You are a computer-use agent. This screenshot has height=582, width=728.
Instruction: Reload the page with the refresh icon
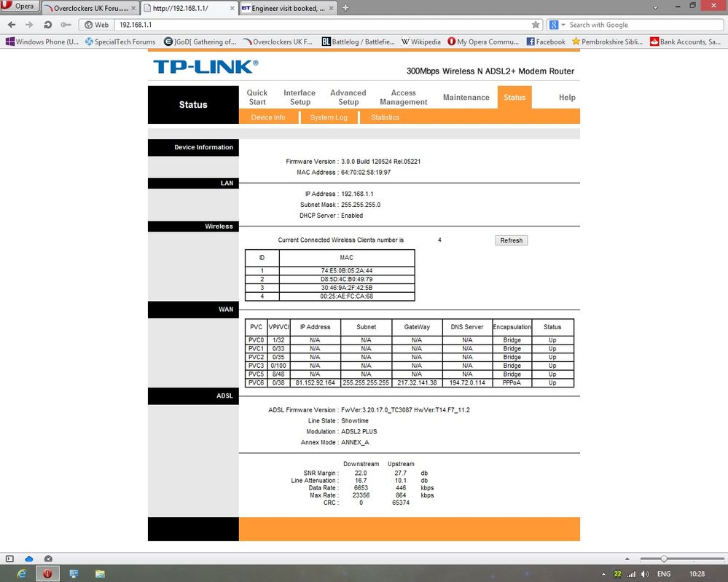(x=47, y=25)
